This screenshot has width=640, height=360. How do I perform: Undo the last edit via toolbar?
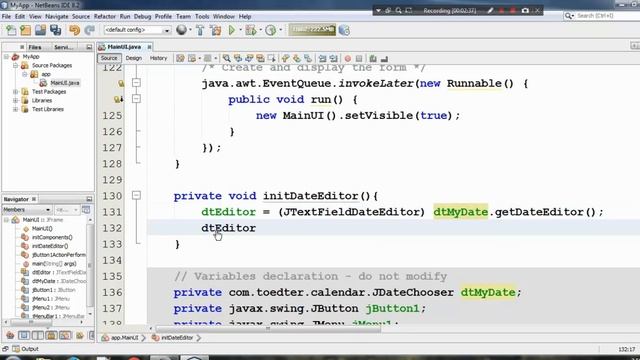[x=74, y=30]
